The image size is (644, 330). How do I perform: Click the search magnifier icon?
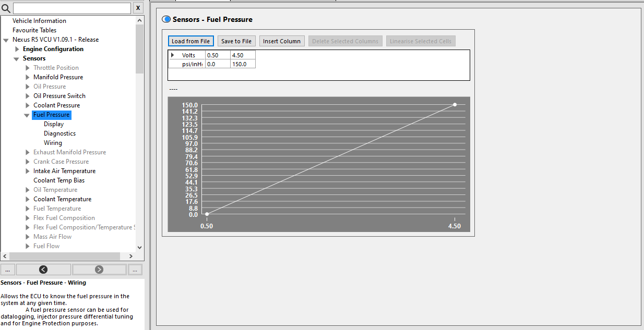click(6, 8)
